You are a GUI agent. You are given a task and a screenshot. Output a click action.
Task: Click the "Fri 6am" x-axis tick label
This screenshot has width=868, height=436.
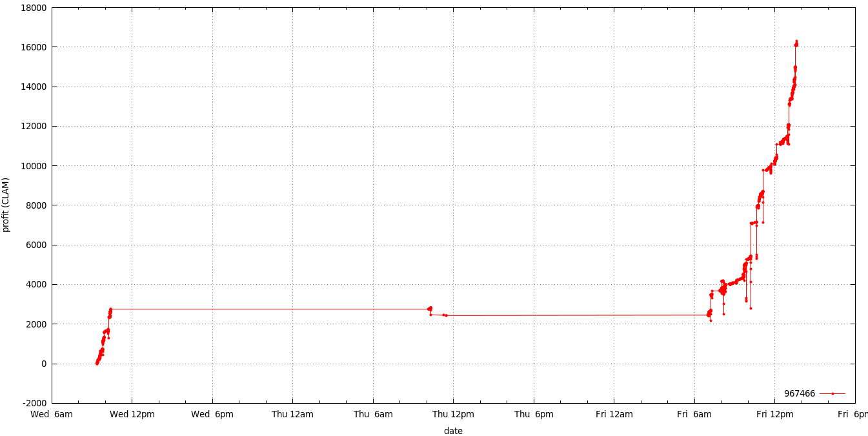694,414
